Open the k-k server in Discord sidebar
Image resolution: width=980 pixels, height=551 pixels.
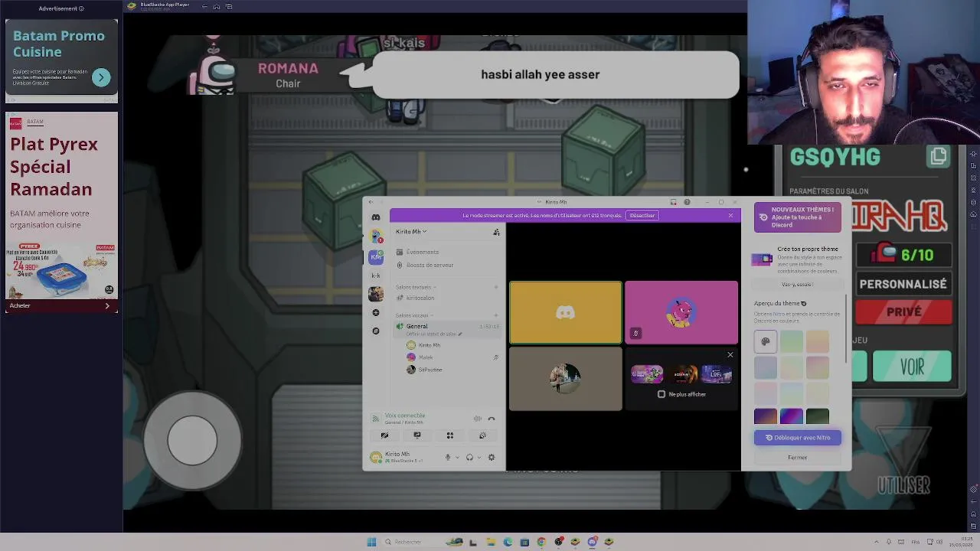coord(376,275)
